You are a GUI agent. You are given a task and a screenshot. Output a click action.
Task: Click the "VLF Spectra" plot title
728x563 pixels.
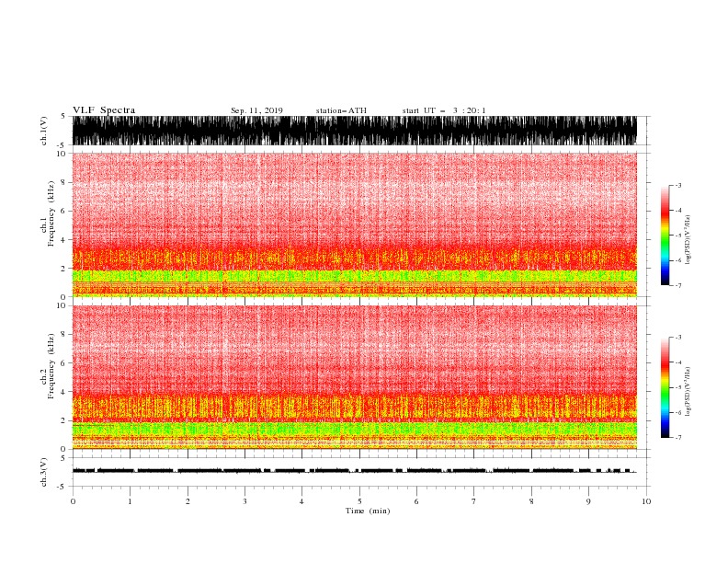104,110
